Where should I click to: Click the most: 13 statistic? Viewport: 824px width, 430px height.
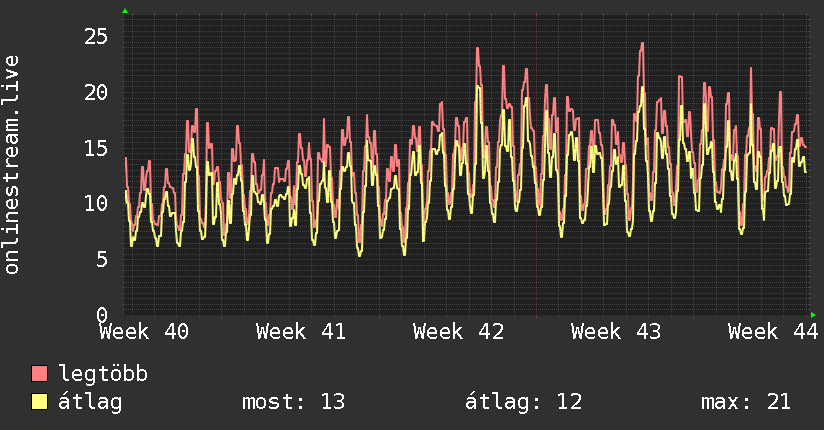click(293, 402)
